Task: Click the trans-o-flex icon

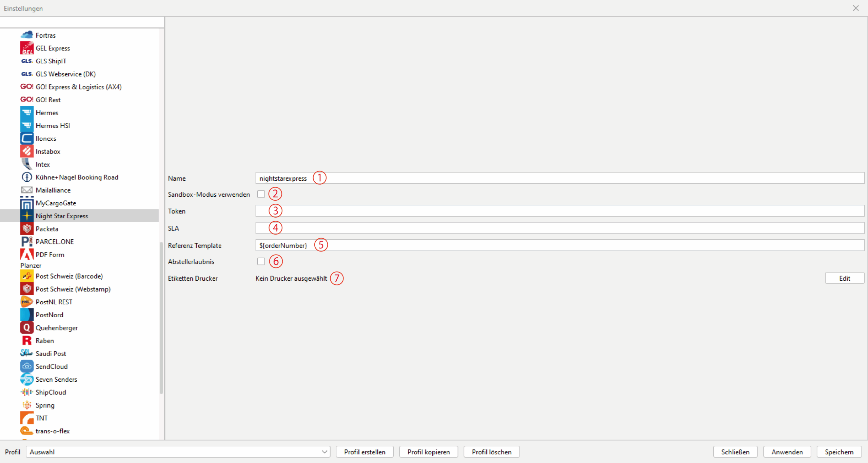Action: pos(27,431)
